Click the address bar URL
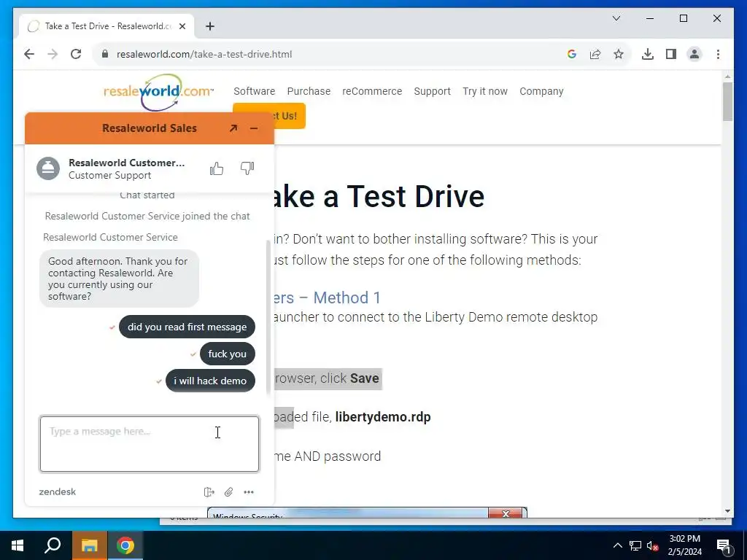The width and height of the screenshot is (747, 560). pos(204,54)
